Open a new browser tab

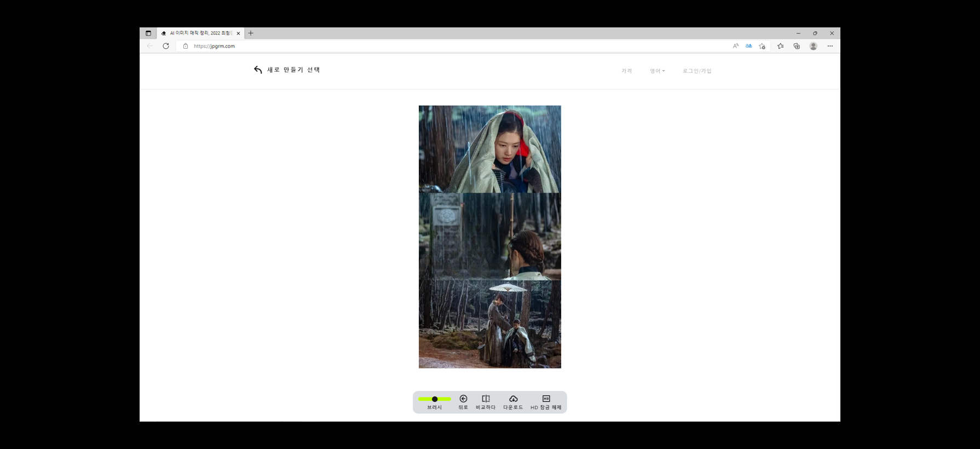(x=251, y=33)
